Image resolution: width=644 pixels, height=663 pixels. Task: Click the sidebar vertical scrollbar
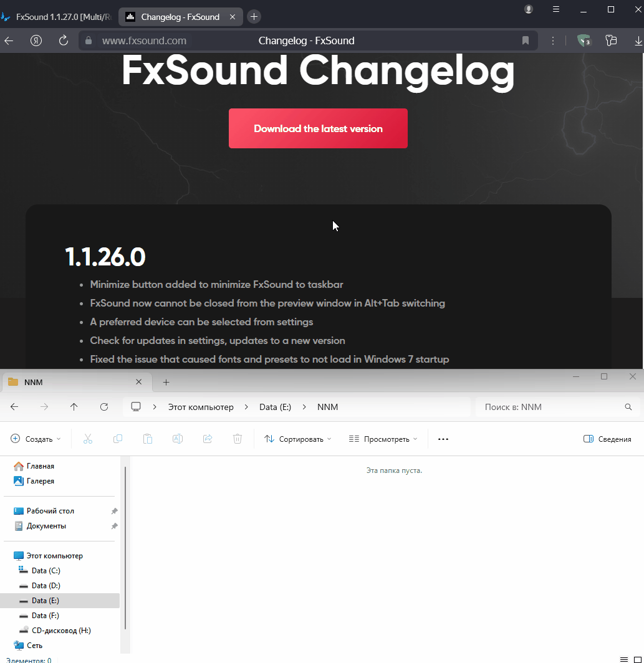(x=125, y=548)
